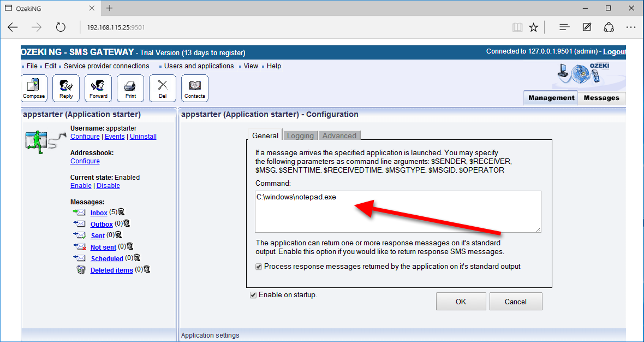Switch to the Management tab

[551, 98]
